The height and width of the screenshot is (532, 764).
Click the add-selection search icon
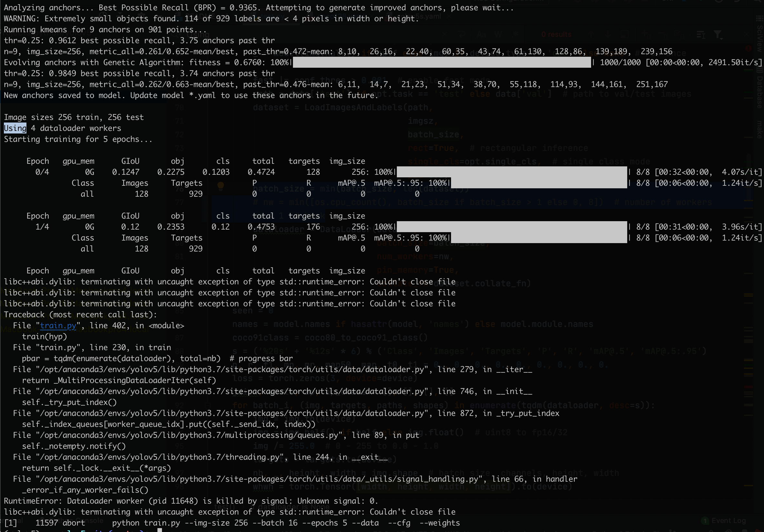pos(645,34)
